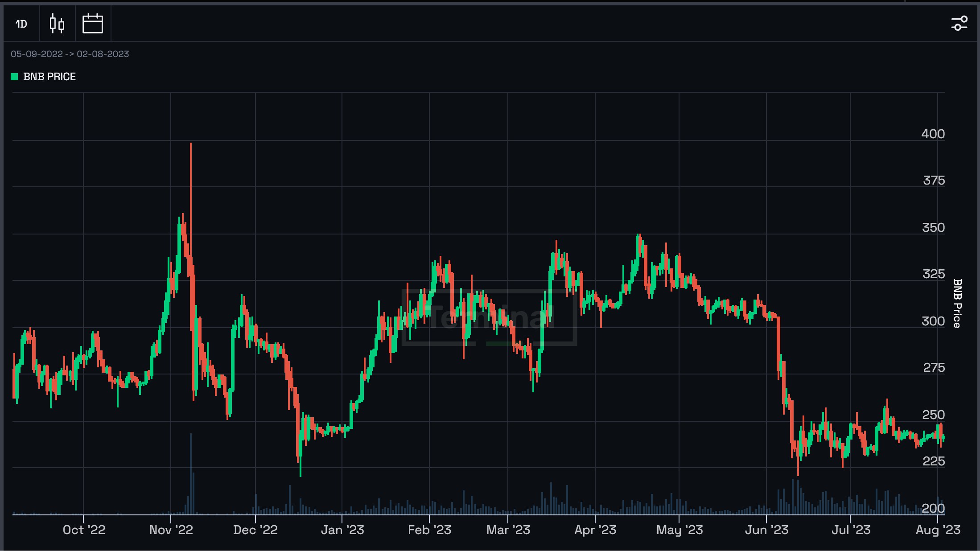Click the 300 price axis value
This screenshot has width=980, height=551.
[933, 321]
